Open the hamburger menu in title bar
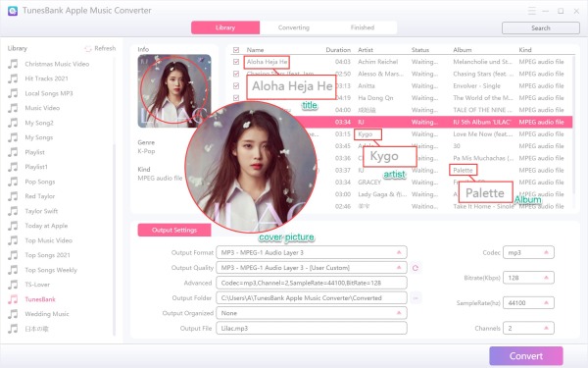The height and width of the screenshot is (368, 588). (531, 11)
